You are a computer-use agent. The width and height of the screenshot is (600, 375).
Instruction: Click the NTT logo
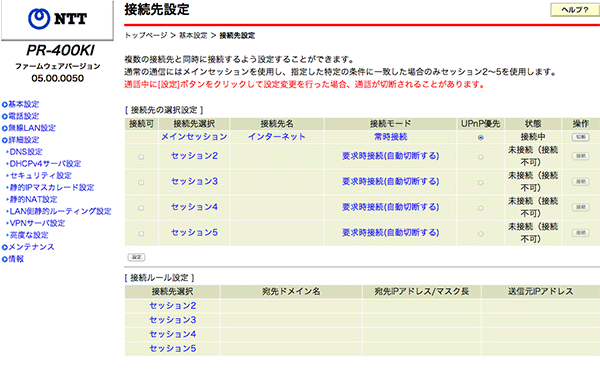pos(57,18)
